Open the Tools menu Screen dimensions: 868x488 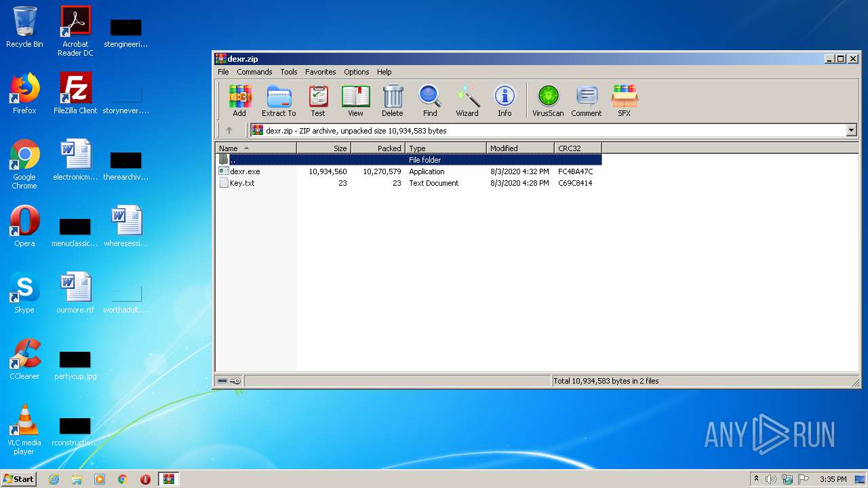[x=289, y=72]
